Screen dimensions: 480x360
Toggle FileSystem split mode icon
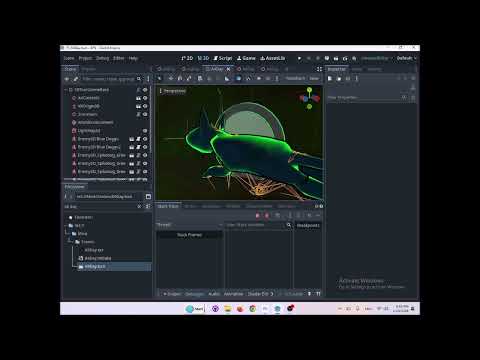(x=148, y=197)
